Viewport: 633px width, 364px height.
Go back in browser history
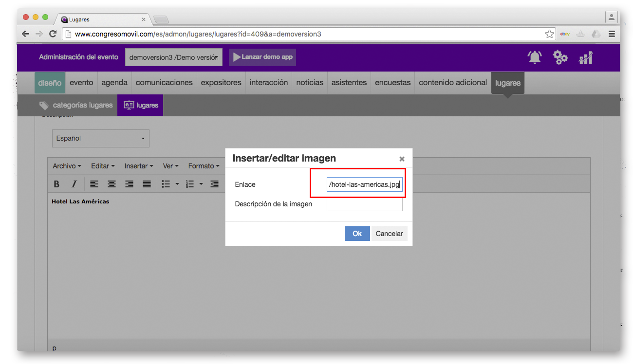[26, 34]
